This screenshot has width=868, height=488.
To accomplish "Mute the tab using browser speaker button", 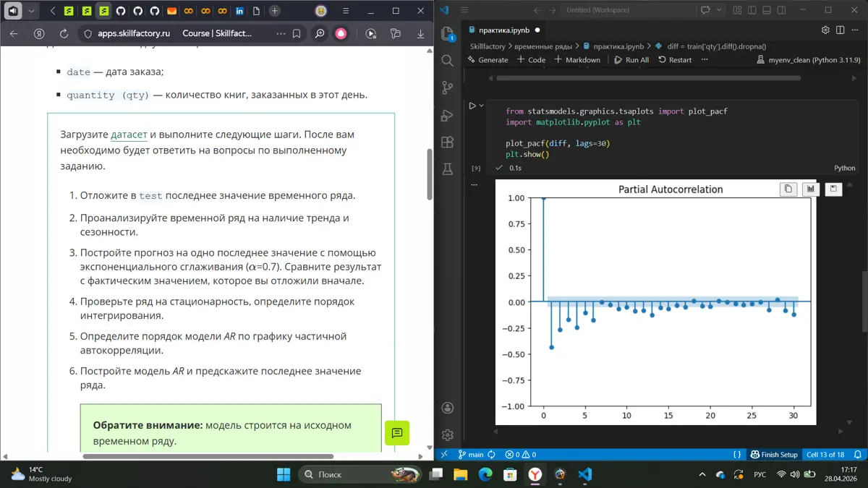I will pyautogui.click(x=13, y=11).
